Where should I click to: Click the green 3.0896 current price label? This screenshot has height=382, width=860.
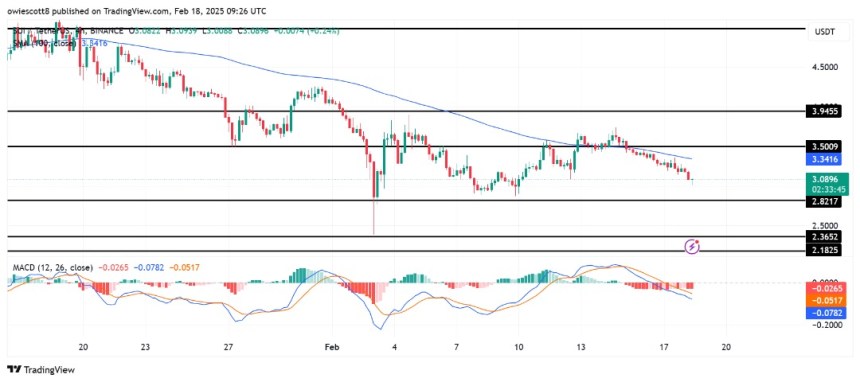tap(828, 179)
